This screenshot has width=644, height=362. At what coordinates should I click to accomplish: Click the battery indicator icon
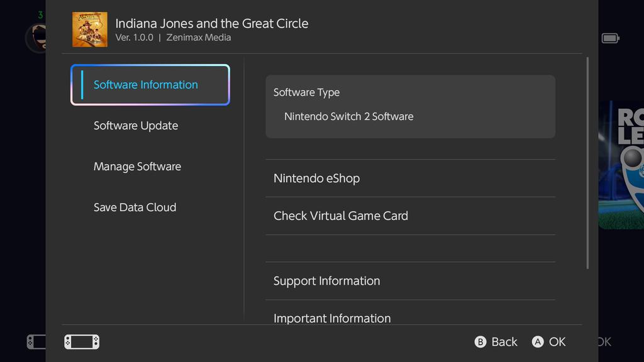pos(610,38)
